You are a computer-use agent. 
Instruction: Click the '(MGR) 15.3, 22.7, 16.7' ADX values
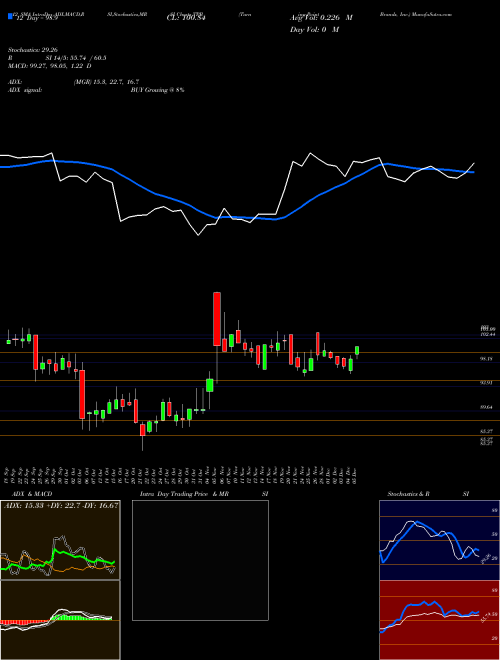106,82
